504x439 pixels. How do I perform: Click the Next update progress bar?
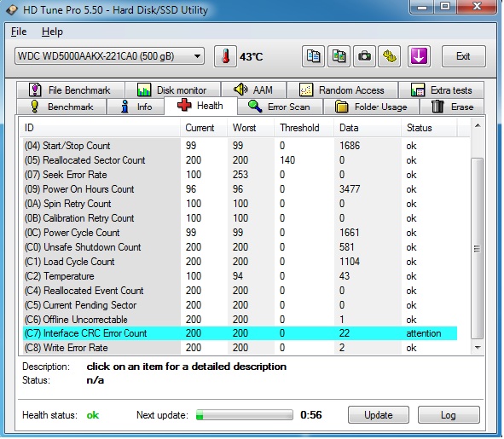pos(245,414)
